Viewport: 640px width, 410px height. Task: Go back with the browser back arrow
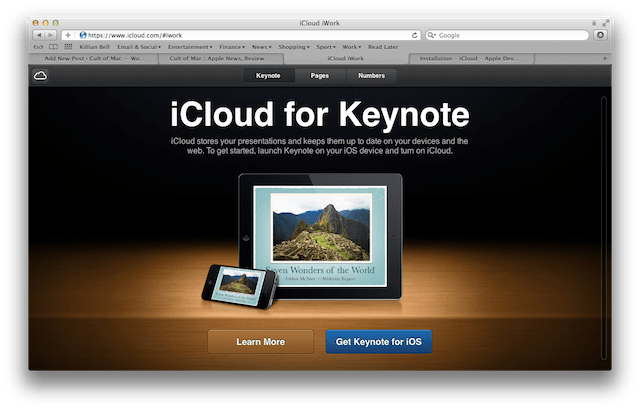point(38,34)
